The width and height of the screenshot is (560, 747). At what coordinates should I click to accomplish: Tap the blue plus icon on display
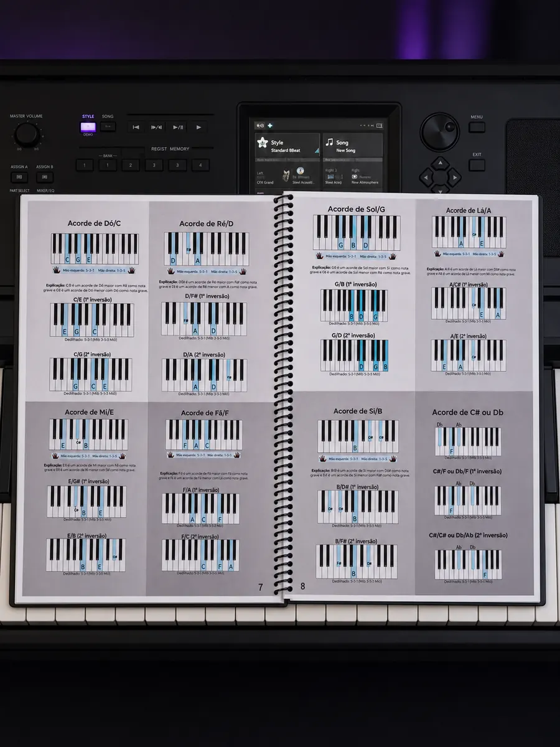point(270,125)
